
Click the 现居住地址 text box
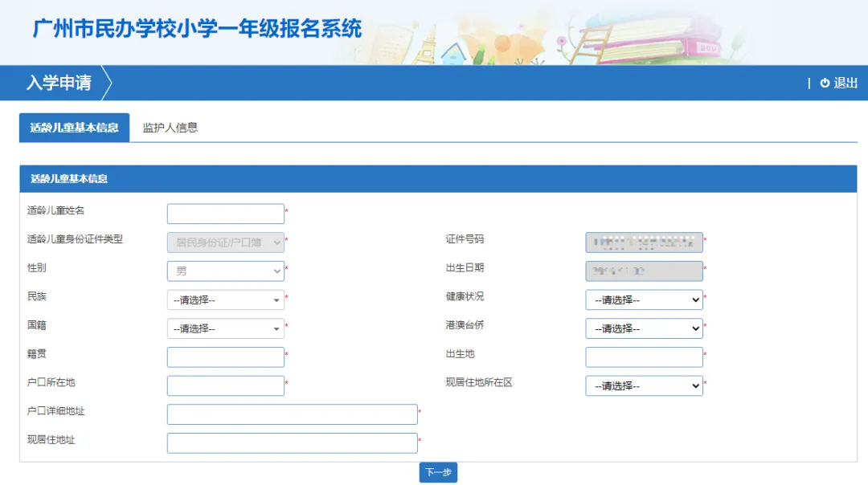[x=291, y=442]
